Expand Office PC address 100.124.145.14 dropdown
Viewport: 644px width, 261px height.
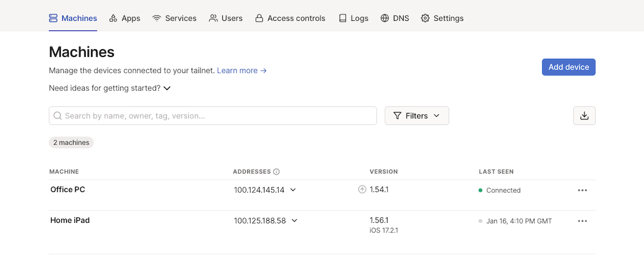coord(293,190)
